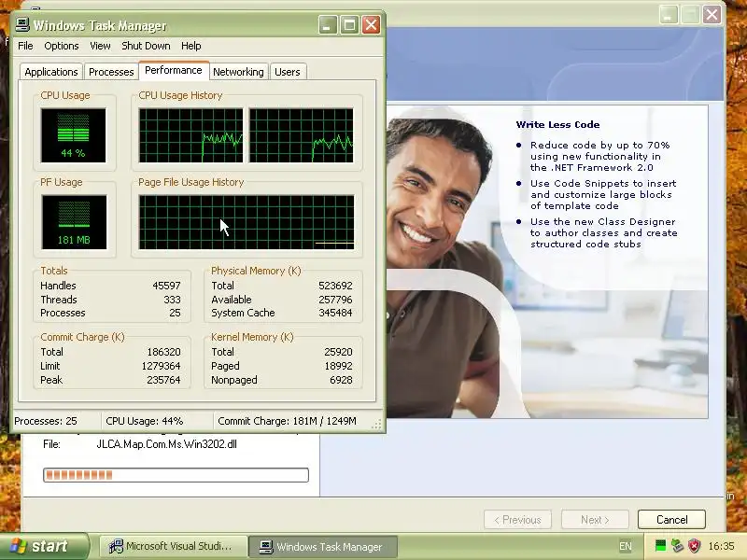Click the Safely Remove Hardware tray icon

coord(677,546)
